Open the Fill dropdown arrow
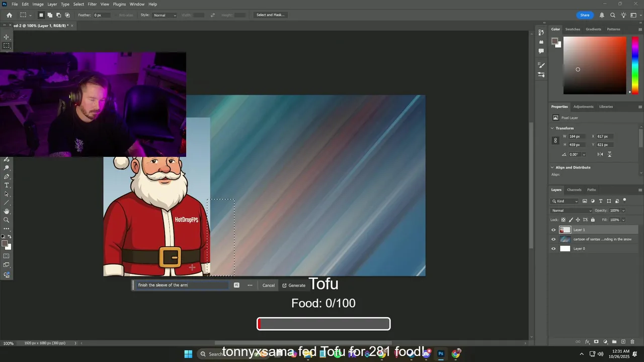 point(623,220)
